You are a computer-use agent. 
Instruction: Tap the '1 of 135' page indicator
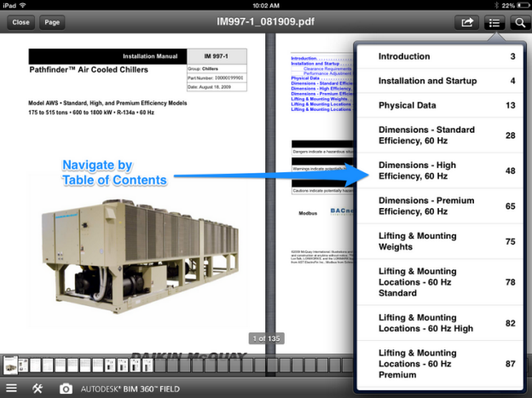(266, 338)
